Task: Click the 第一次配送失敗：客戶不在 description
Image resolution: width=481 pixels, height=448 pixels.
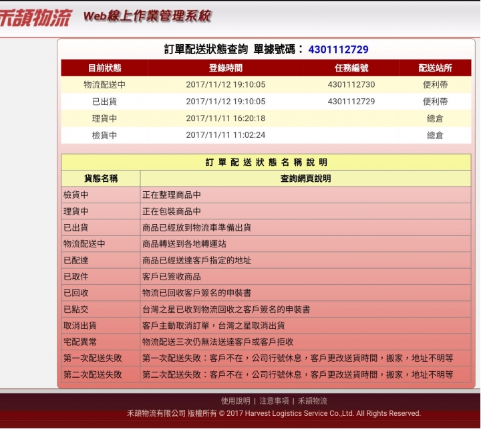Action: tap(297, 358)
